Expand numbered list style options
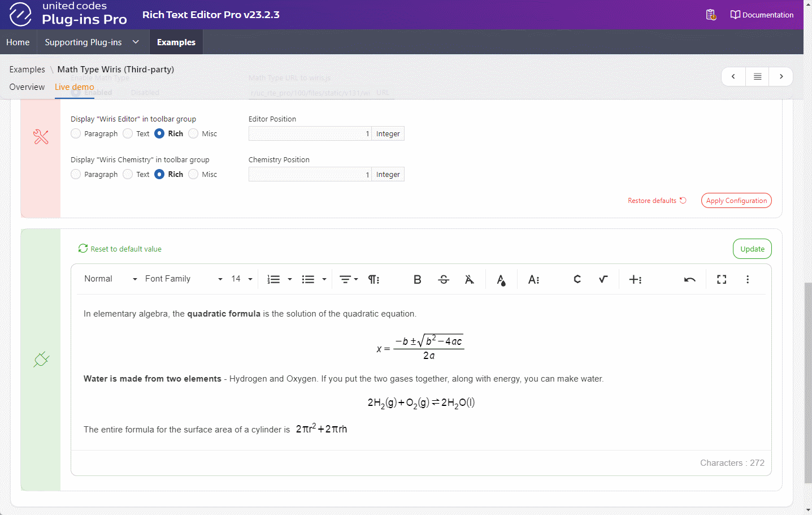The width and height of the screenshot is (812, 515). click(290, 279)
